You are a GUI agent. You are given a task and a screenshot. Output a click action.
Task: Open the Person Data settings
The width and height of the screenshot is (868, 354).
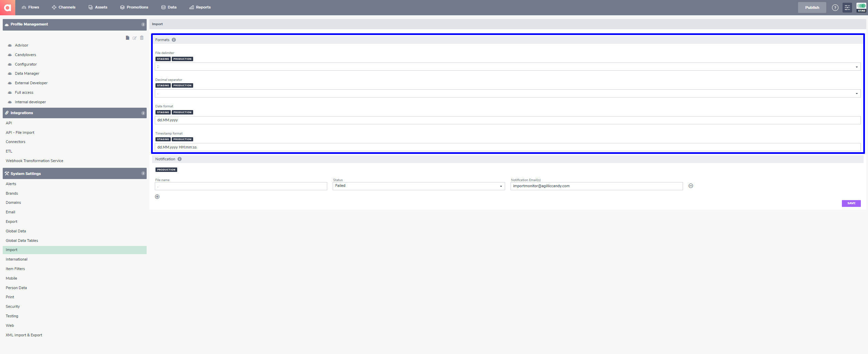(x=16, y=288)
